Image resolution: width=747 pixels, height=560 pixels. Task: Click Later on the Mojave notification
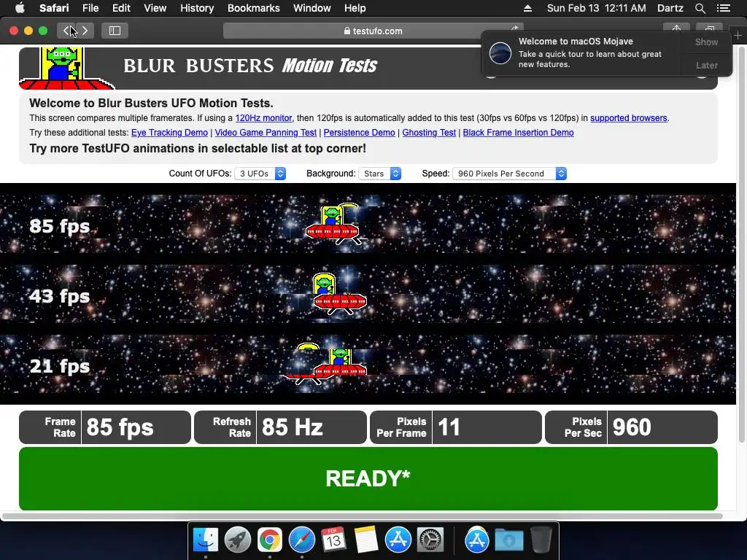706,65
